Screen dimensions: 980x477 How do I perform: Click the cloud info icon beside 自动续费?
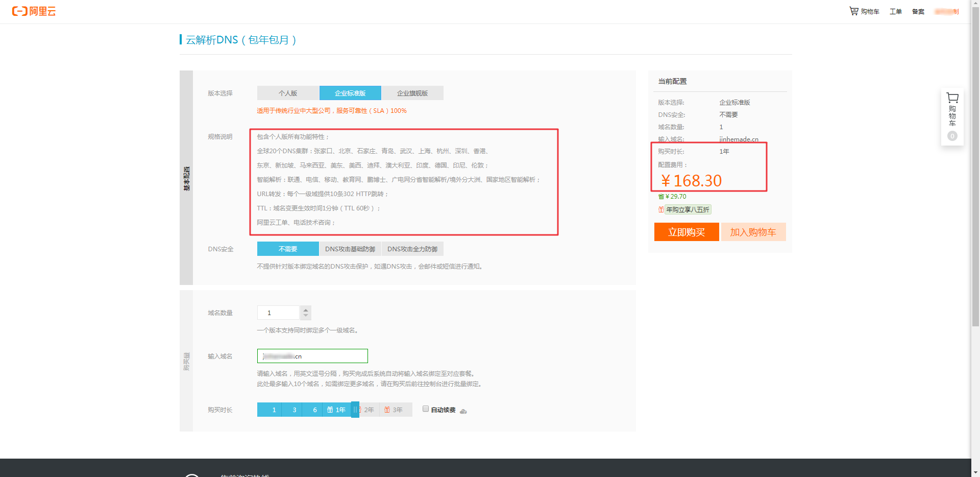point(463,411)
